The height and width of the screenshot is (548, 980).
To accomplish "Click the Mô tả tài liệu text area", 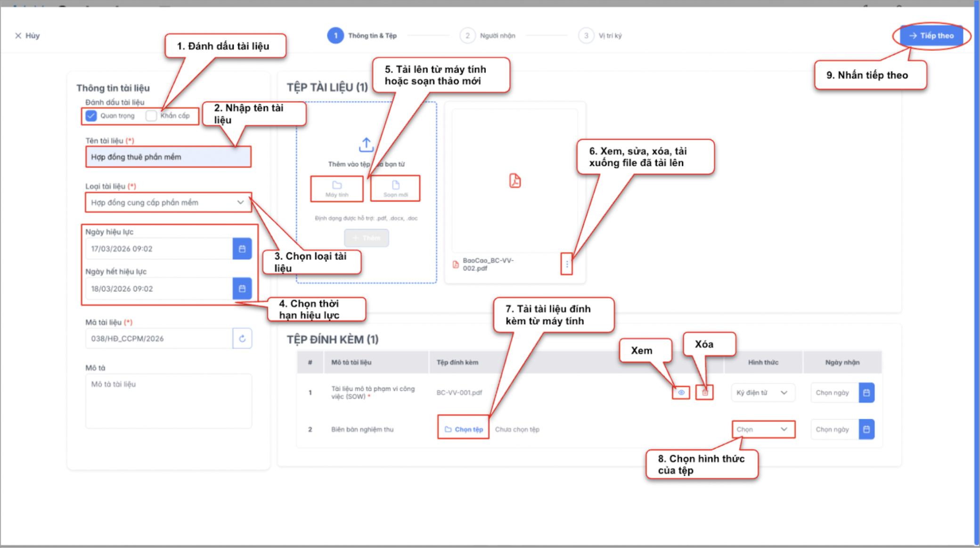I will pos(168,400).
